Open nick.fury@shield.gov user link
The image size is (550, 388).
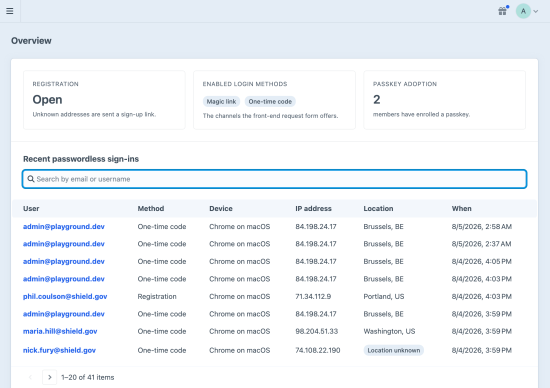click(59, 350)
